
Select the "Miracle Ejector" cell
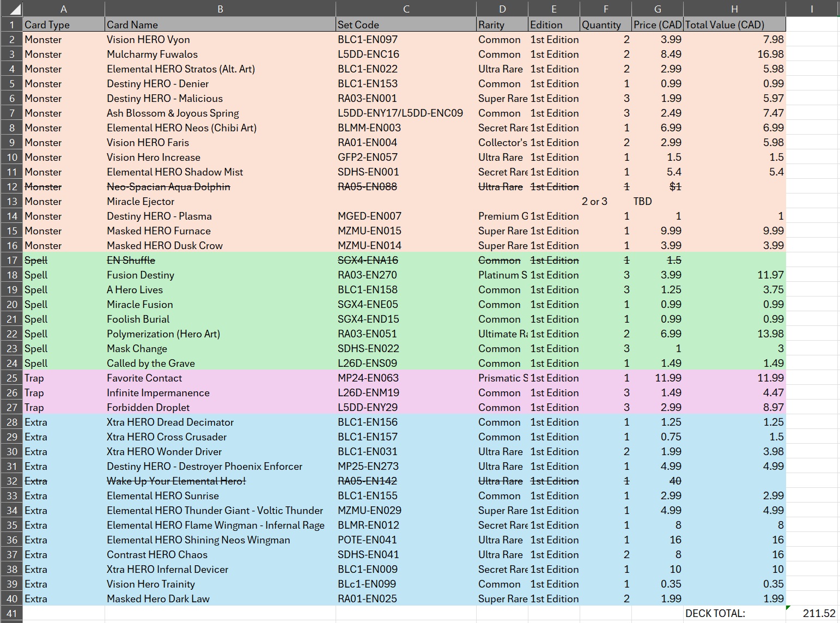tap(220, 201)
